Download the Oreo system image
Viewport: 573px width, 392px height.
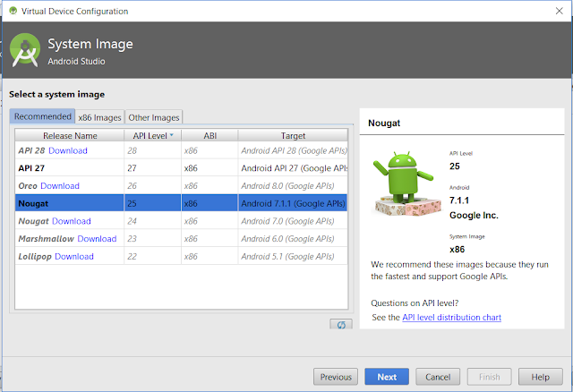60,186
